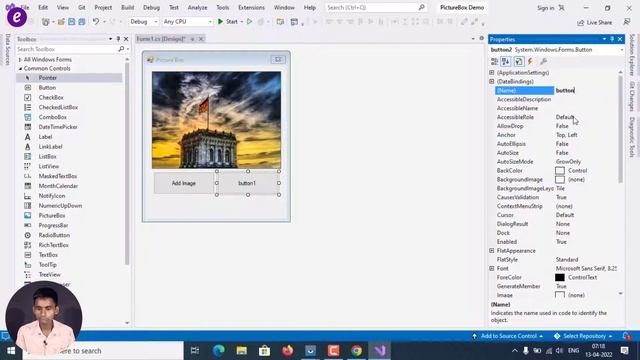Open the button2 object selector dropdown

(622, 50)
